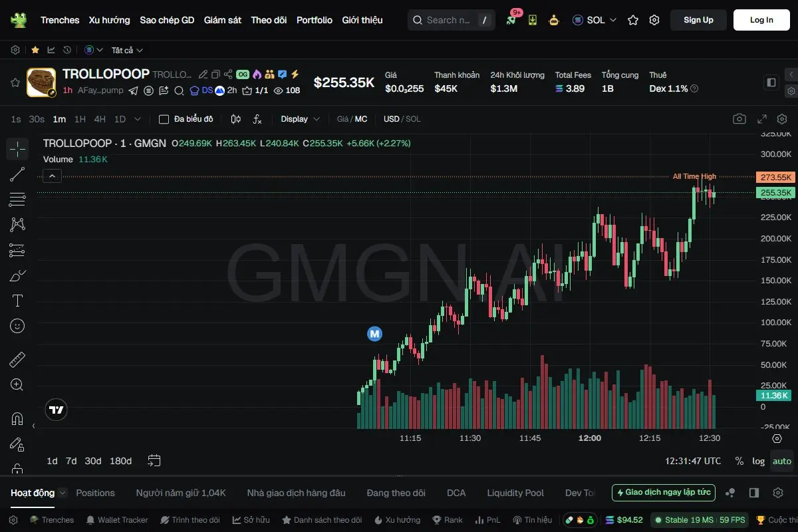Select the crosshair cursor tool
Image resolution: width=798 pixels, height=532 pixels.
pos(17,149)
